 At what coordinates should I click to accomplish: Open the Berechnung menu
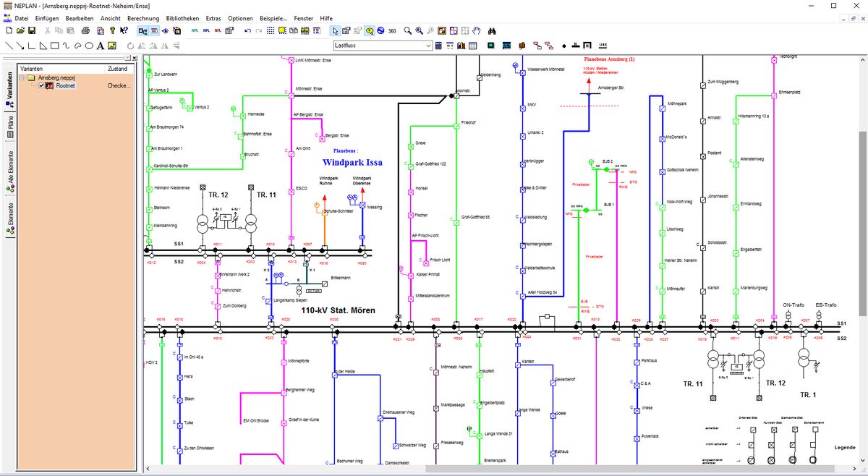[143, 17]
